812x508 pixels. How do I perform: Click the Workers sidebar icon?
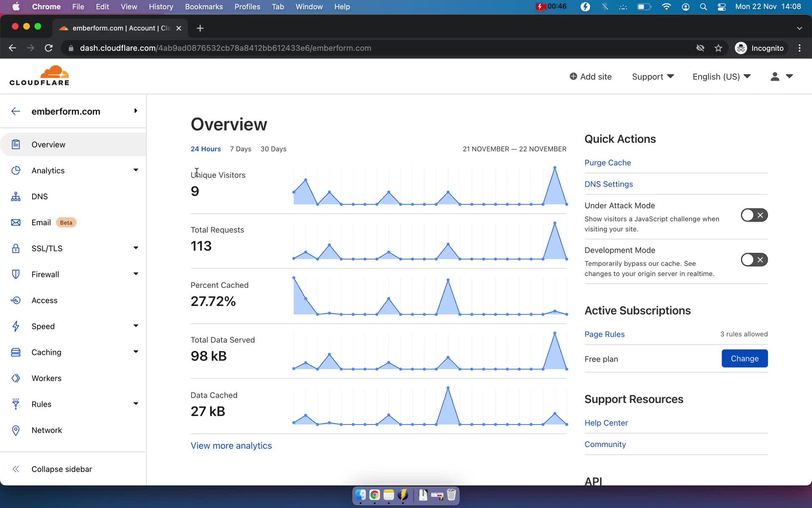(x=16, y=378)
